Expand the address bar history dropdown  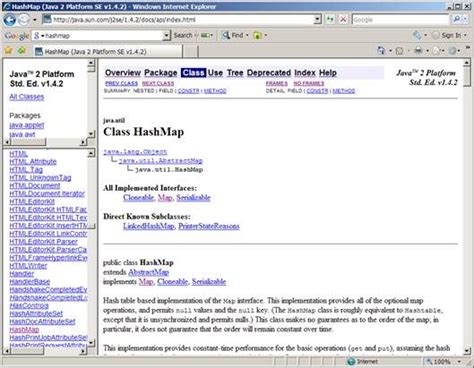[x=318, y=20]
